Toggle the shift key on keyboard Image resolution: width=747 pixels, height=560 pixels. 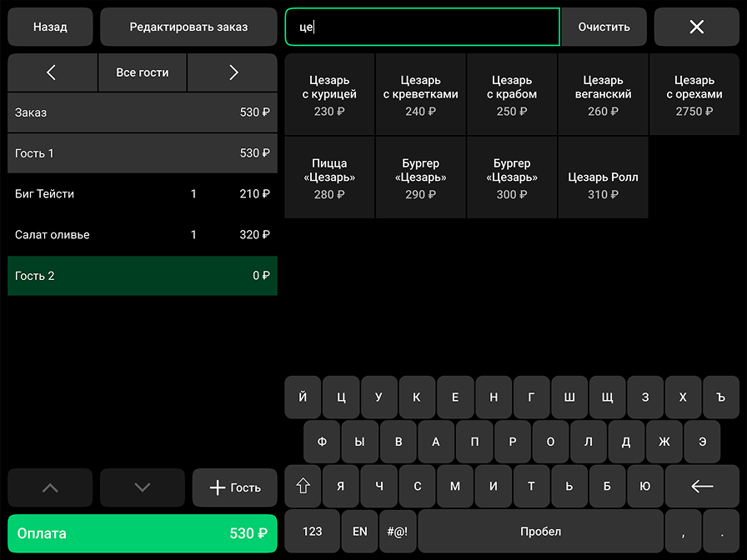coord(303,487)
